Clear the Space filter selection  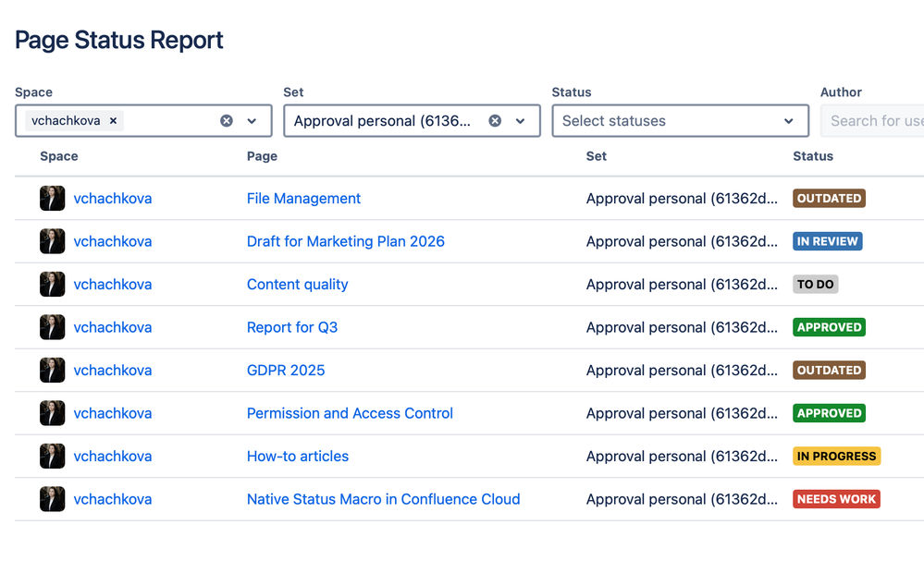(227, 121)
